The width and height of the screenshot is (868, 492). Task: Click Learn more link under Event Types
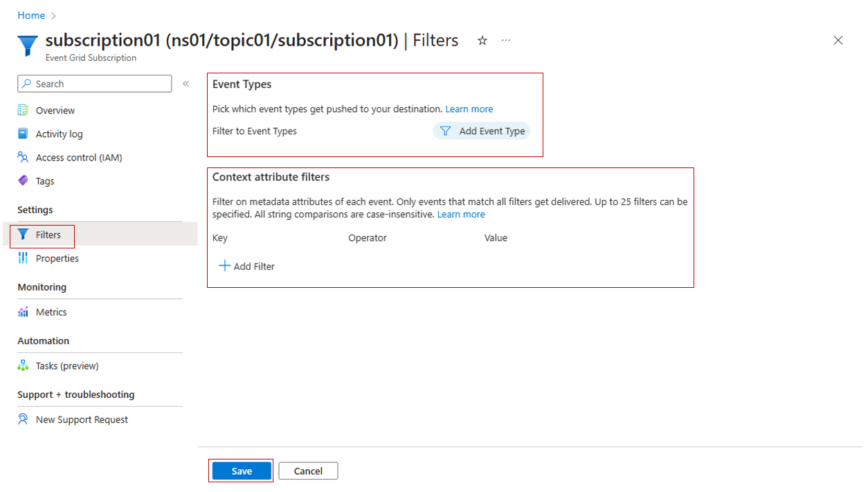469,109
